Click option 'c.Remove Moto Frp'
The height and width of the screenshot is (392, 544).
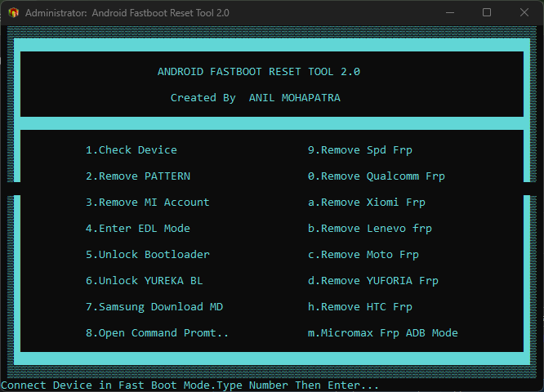click(363, 255)
